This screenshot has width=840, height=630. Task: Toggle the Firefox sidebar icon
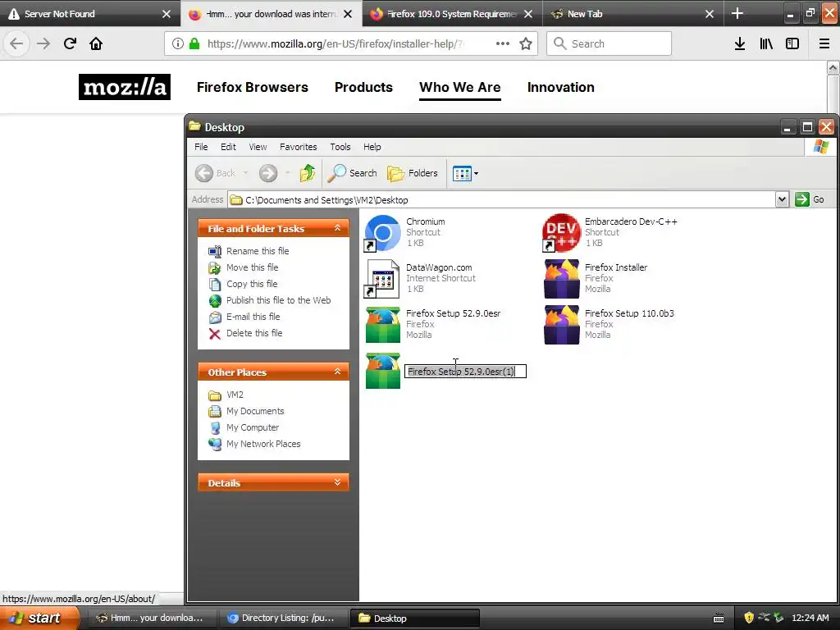(792, 43)
